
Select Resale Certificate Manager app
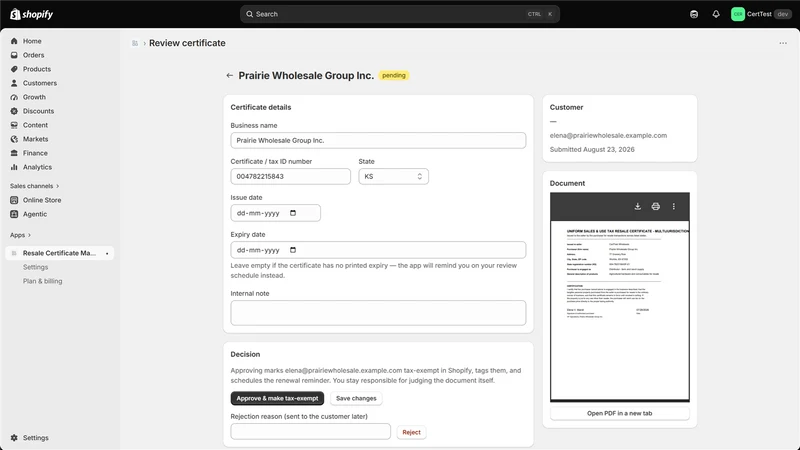pos(59,253)
